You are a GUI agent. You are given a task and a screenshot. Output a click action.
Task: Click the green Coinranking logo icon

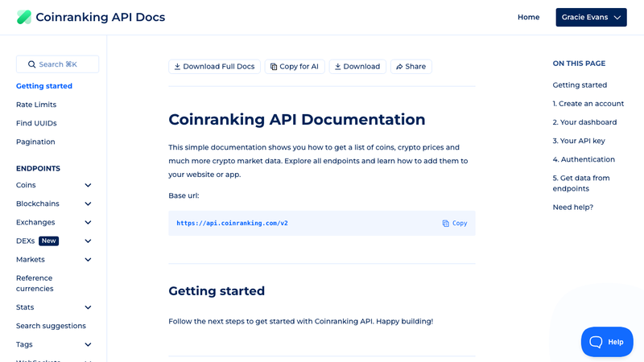[24, 17]
